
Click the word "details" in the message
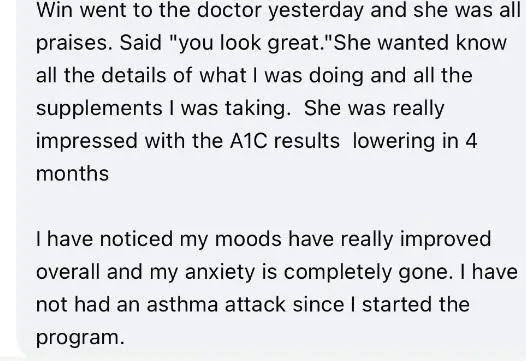point(134,75)
